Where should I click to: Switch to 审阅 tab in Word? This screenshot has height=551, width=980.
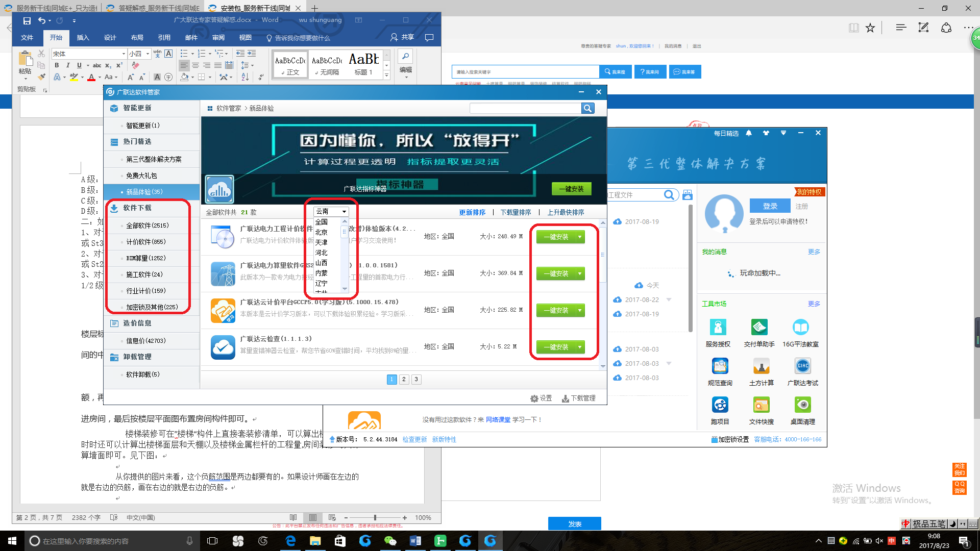click(218, 37)
